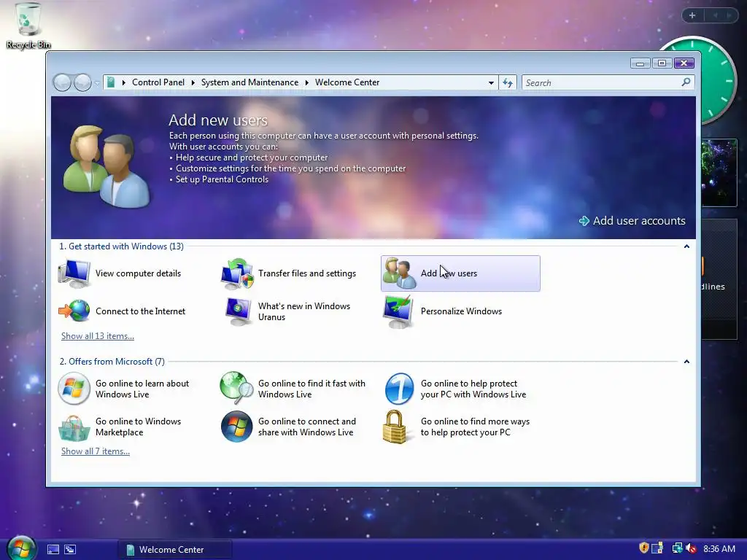Screen dimensions: 747x560
Task: Click the tray icon left of the network icon
Action: [x=657, y=548]
